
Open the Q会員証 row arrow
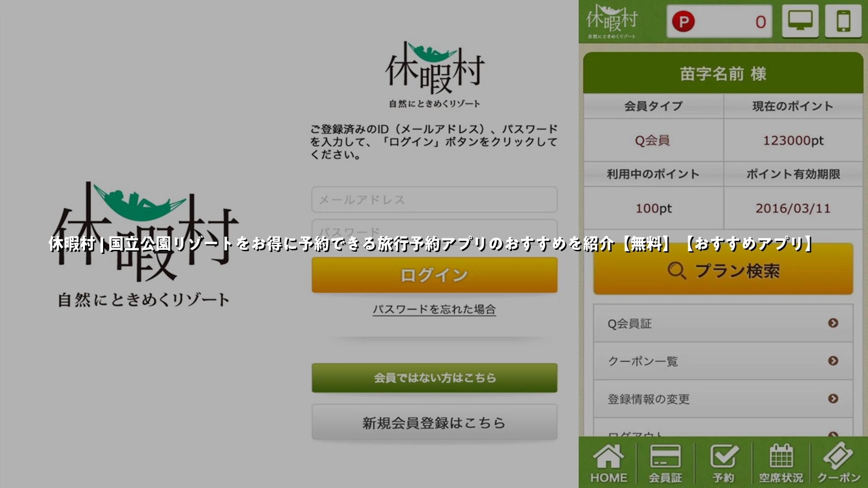pyautogui.click(x=833, y=323)
